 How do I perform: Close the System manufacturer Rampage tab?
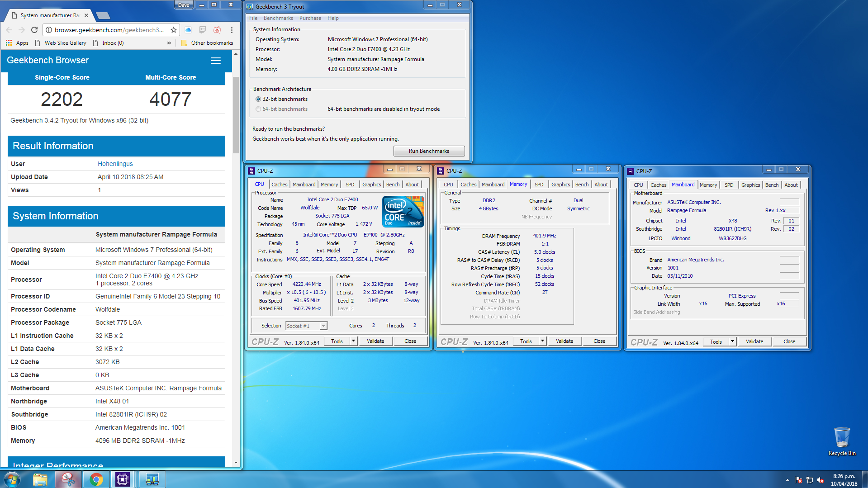[86, 15]
